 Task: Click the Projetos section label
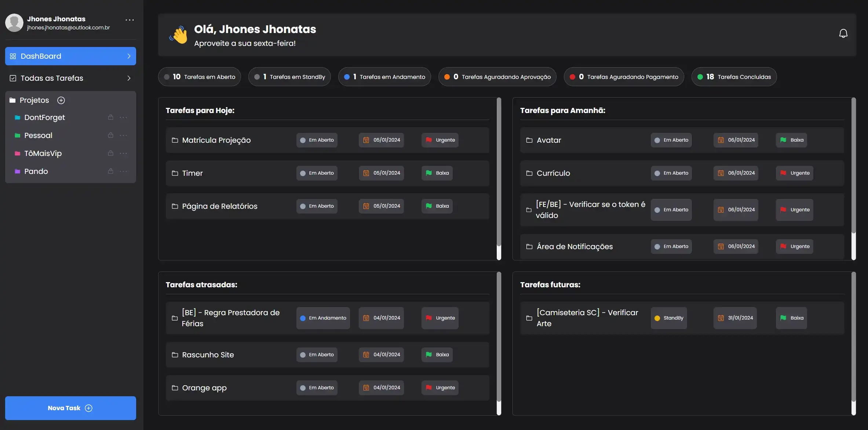(34, 100)
